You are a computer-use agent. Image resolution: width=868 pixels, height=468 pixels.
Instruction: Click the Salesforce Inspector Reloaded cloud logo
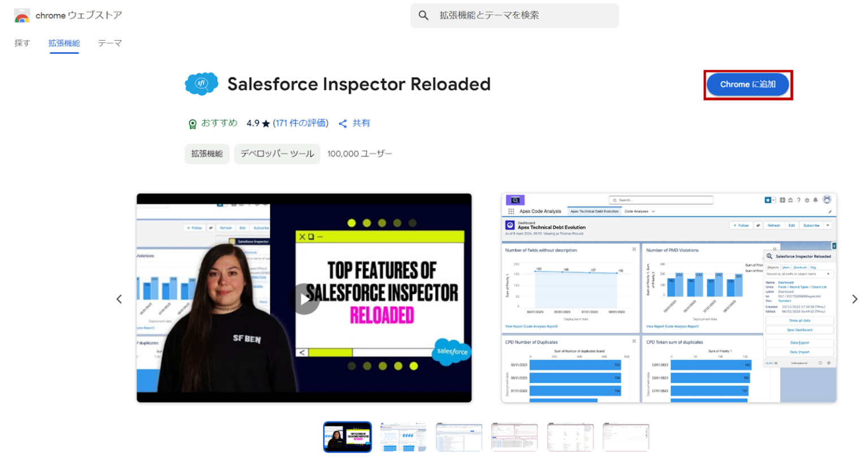(x=202, y=83)
